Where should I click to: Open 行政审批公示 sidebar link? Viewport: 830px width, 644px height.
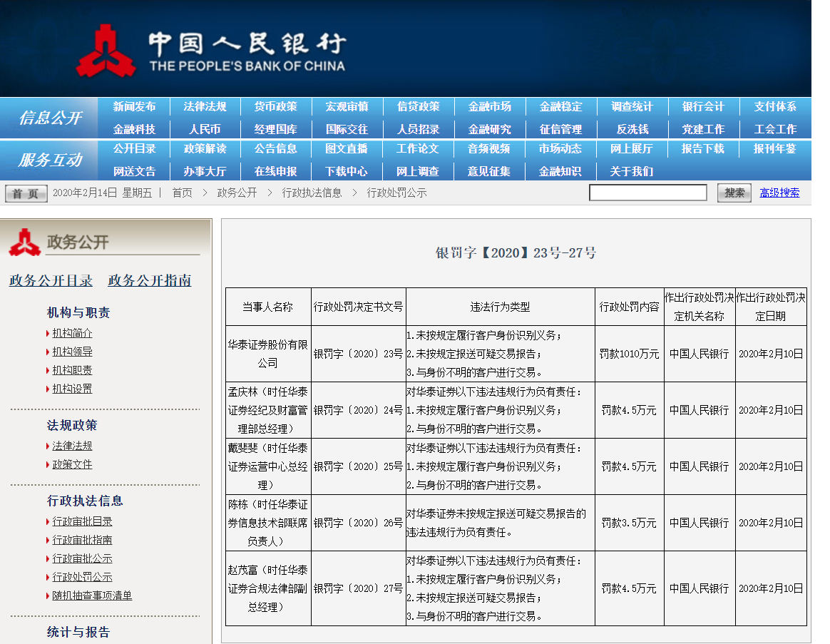82,558
